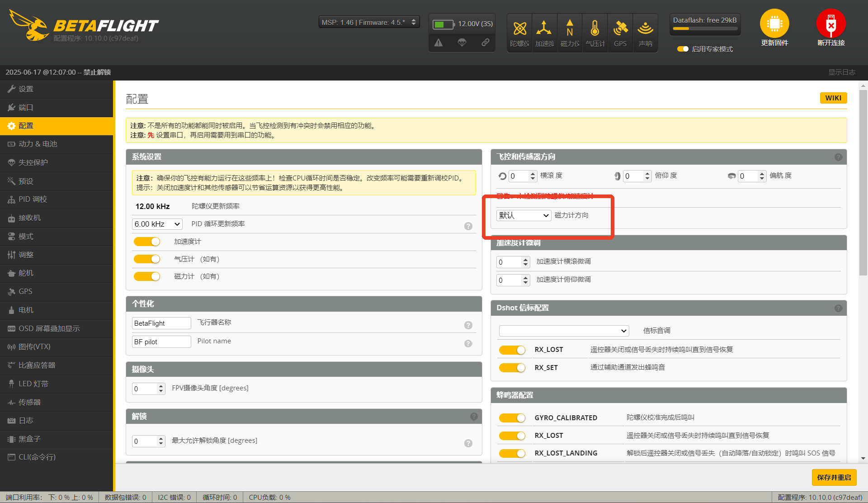Open magnetometer alignment dropdown
The image size is (868, 503).
coord(524,215)
